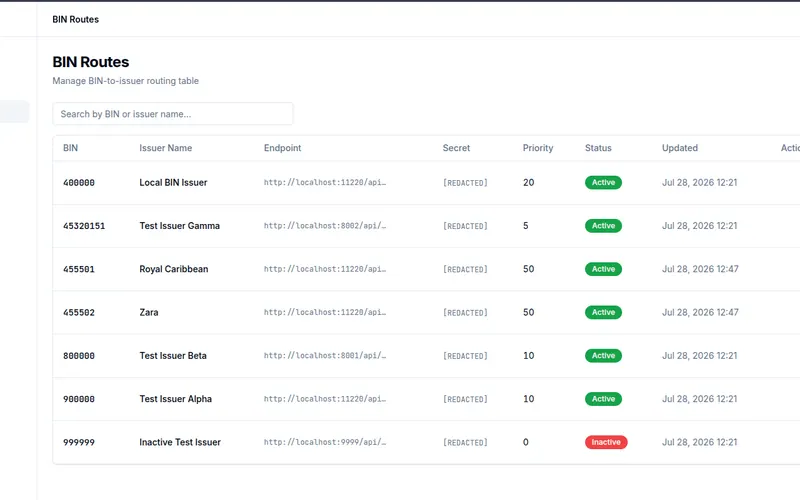The image size is (800, 500).
Task: Select the updated date of Inactive Test Issuer
Action: (699, 443)
